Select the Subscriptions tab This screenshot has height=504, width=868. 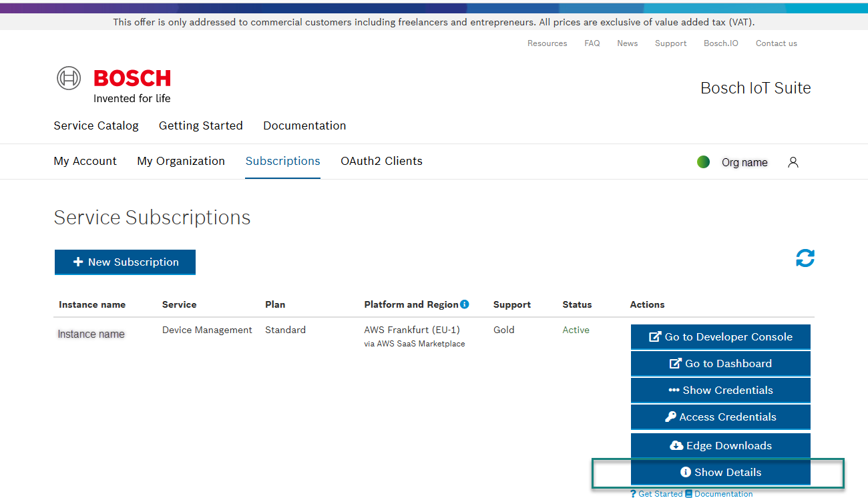click(x=283, y=161)
